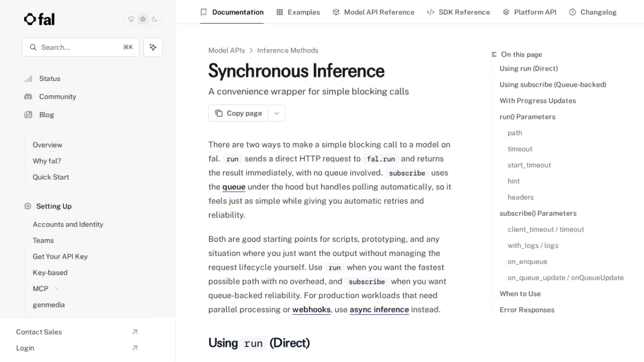Jump to Error Responses section

(527, 310)
